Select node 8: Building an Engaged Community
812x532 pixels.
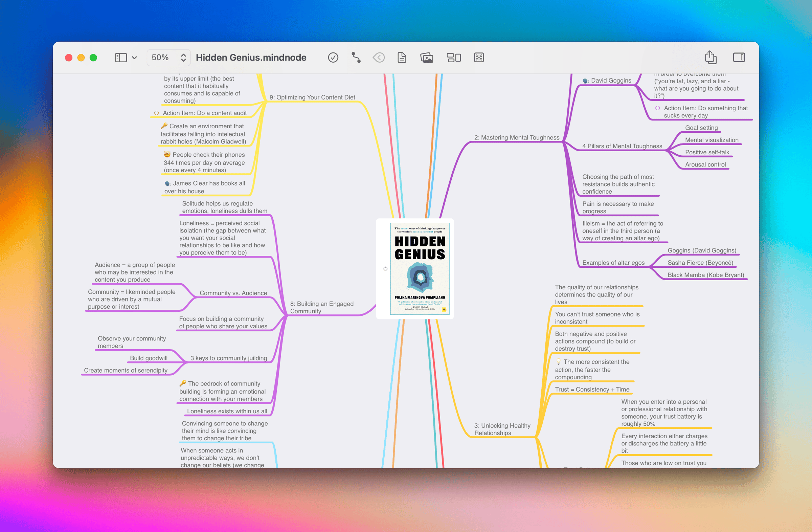coord(322,308)
